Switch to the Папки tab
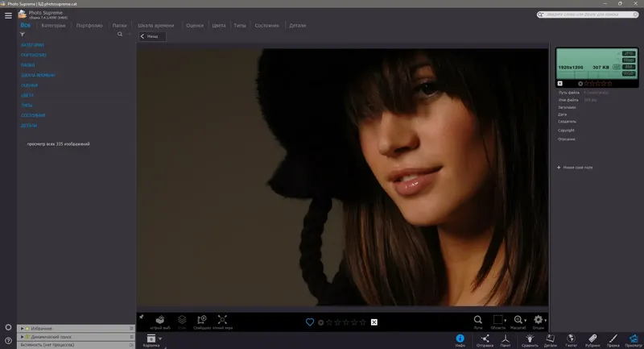 [x=119, y=26]
